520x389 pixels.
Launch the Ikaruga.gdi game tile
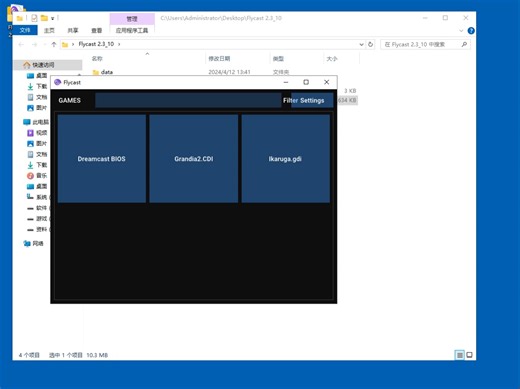pos(286,159)
